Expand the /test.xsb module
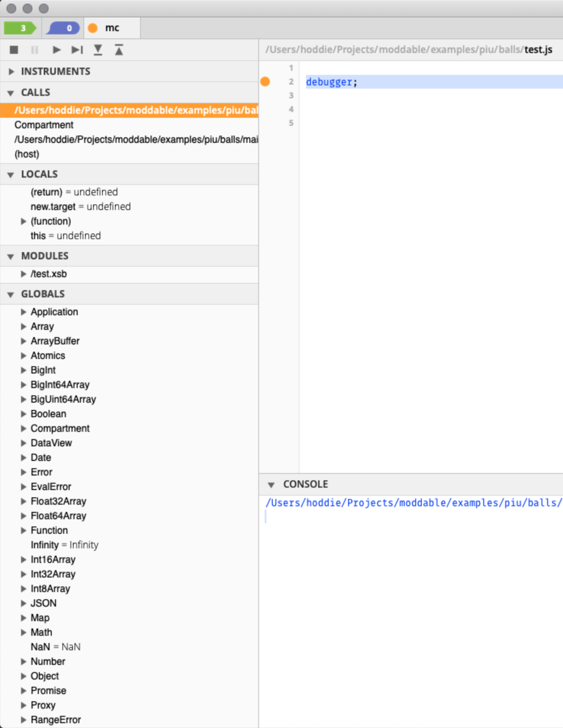 tap(23, 274)
